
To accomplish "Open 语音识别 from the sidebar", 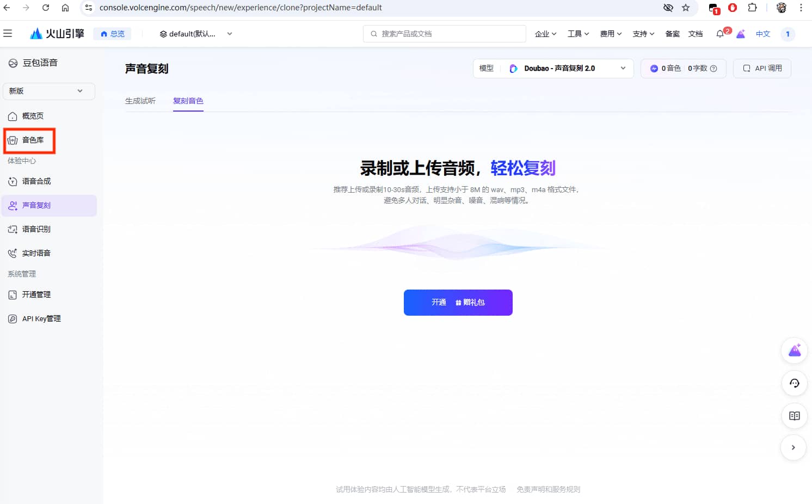I will pyautogui.click(x=36, y=229).
